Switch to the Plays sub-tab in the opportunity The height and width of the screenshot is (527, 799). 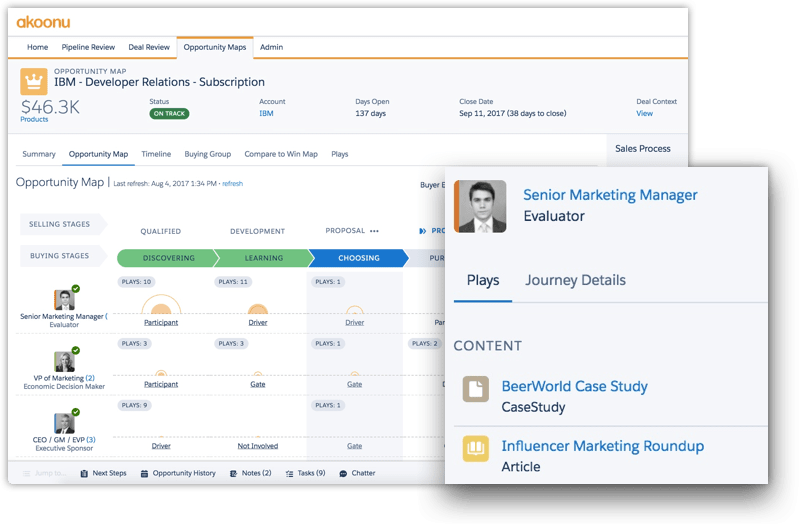[x=340, y=154]
